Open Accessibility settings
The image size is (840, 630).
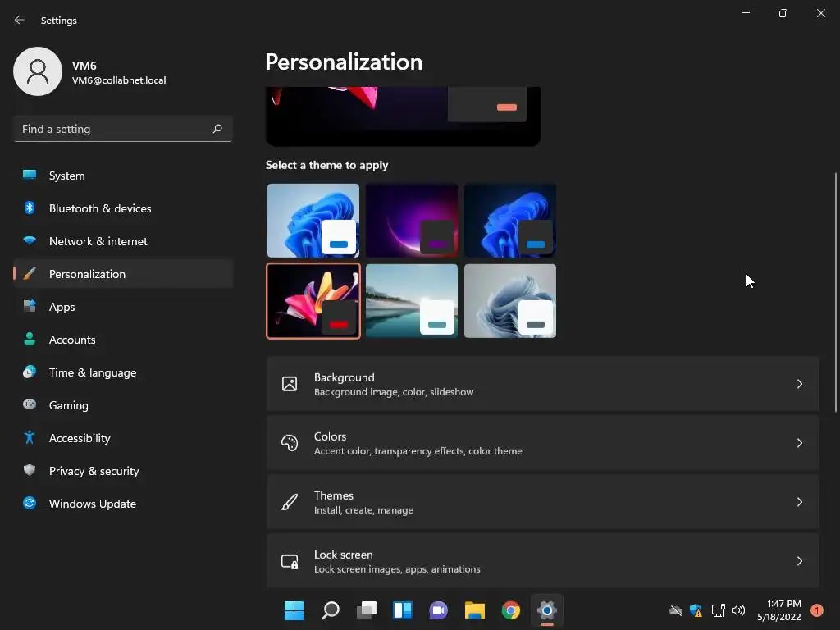123,438
